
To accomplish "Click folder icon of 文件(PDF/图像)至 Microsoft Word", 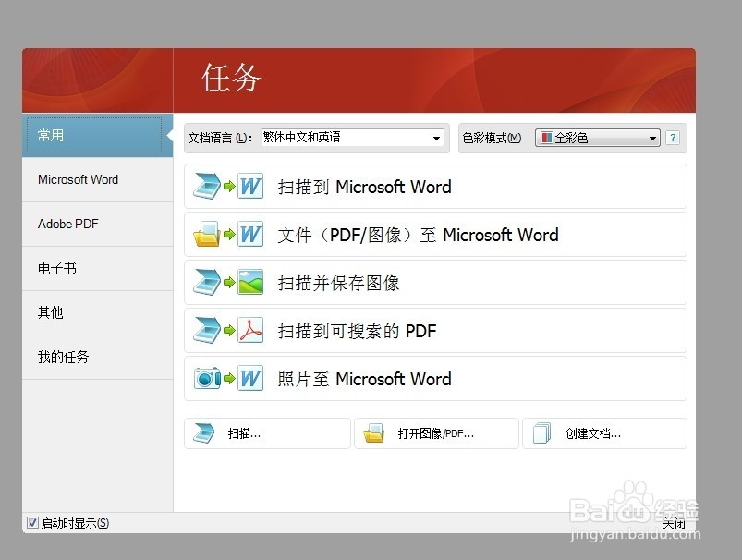I will 207,235.
